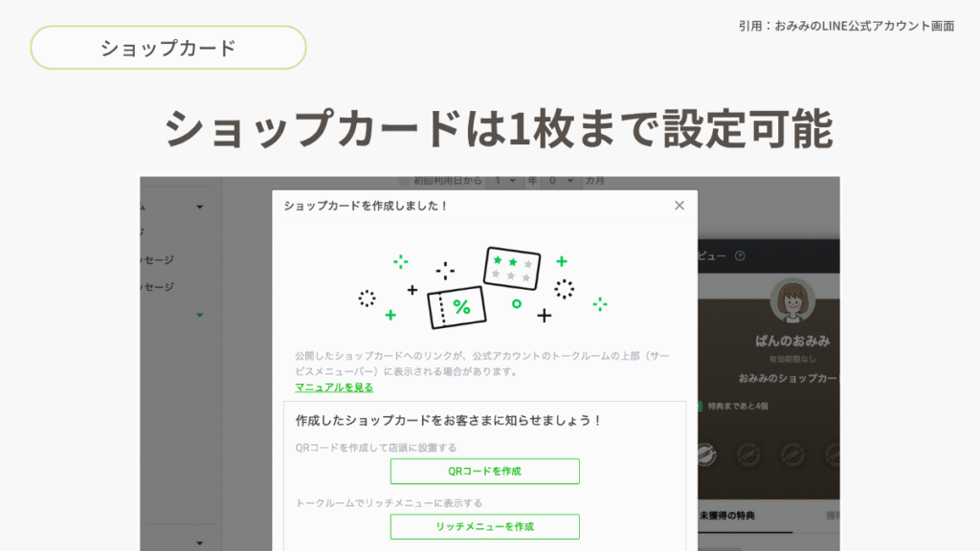Collapse the green arrow sidebar section
Screen dimensions: 980x551
(200, 315)
